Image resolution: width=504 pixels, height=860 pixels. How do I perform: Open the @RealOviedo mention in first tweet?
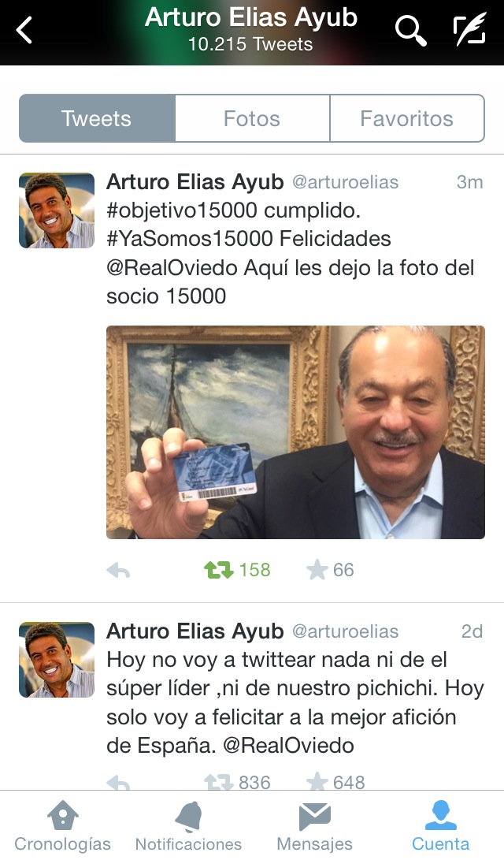[x=172, y=268]
